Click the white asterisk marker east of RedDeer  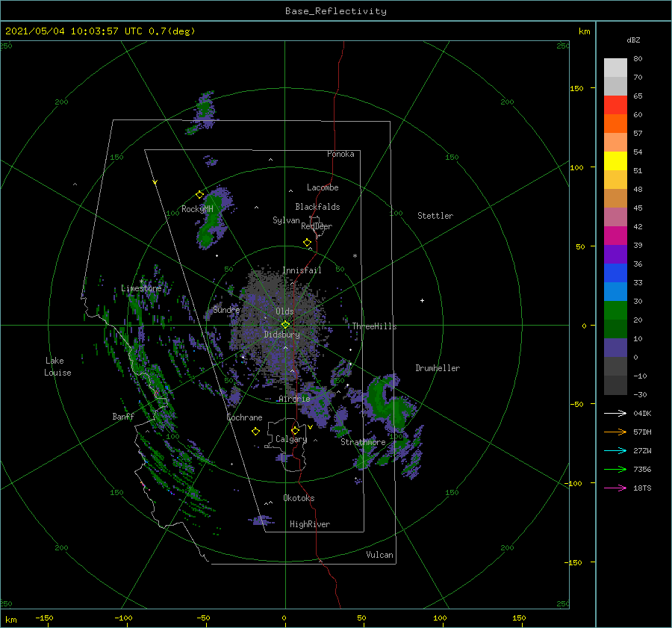click(x=355, y=256)
